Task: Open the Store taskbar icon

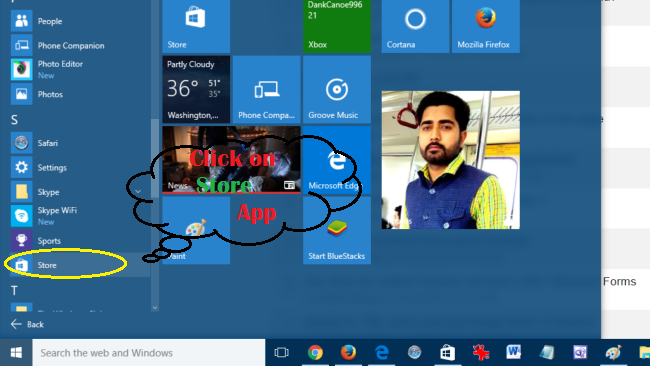Action: point(448,353)
